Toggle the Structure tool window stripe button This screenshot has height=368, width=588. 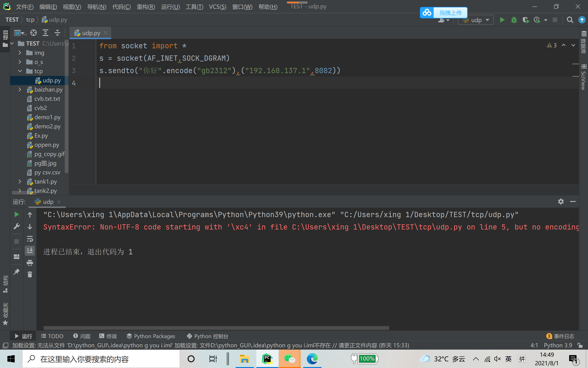[5, 284]
